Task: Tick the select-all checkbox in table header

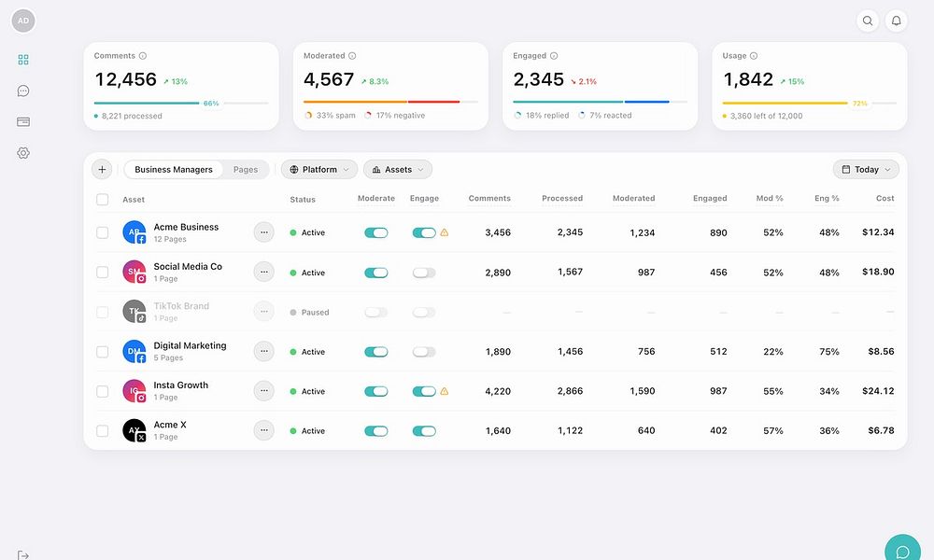Action: point(103,200)
